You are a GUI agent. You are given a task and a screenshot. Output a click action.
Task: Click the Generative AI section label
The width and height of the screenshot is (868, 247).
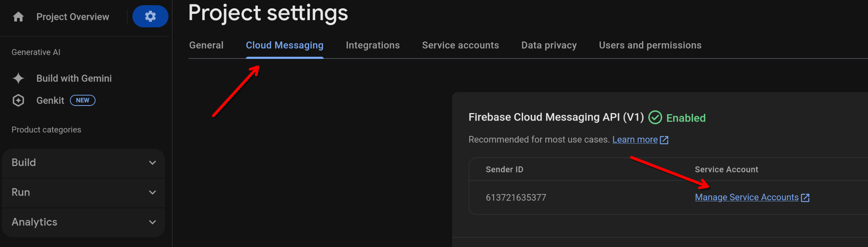(x=36, y=52)
